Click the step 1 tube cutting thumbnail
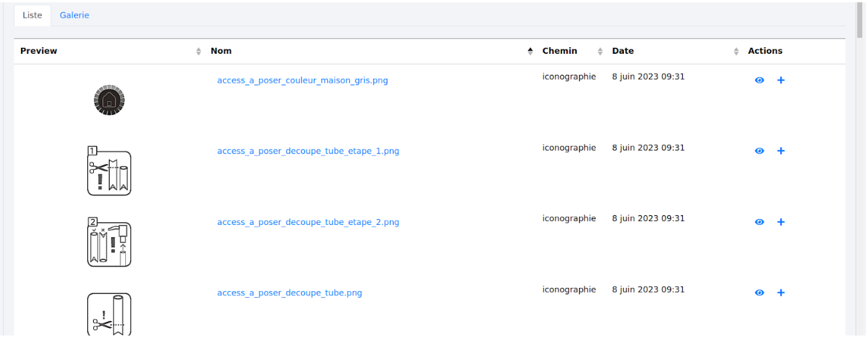Viewport: 868px width, 339px height. click(x=109, y=172)
